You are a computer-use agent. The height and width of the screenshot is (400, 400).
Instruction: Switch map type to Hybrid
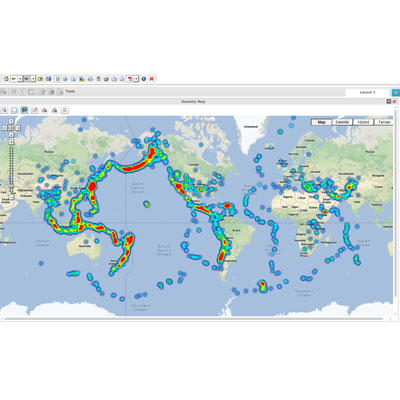coord(363,122)
